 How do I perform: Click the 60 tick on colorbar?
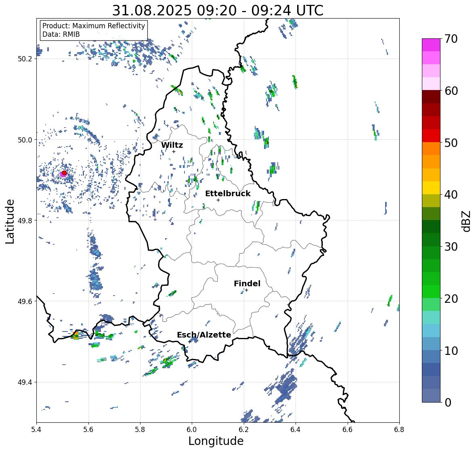pyautogui.click(x=451, y=91)
